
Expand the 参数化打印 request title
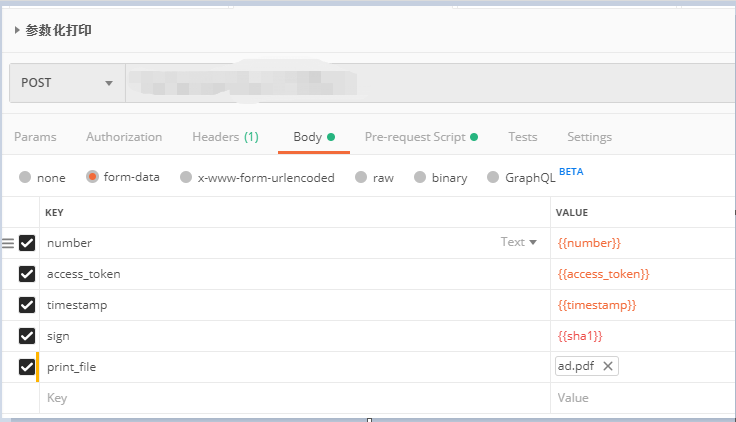pos(18,30)
